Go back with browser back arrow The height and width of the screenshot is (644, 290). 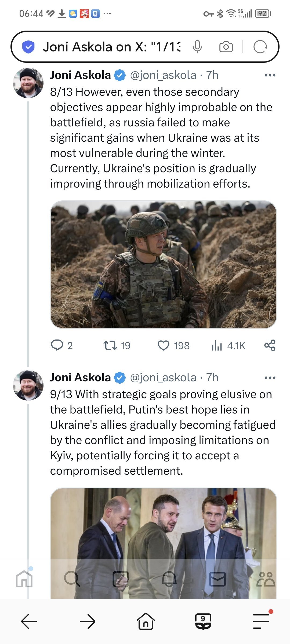pos(29,621)
